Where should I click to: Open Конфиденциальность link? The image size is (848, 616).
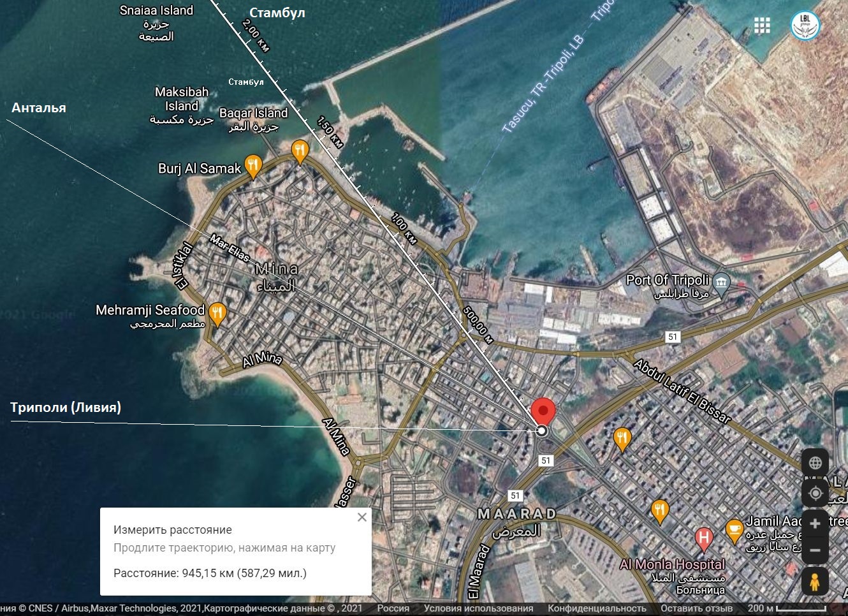pyautogui.click(x=597, y=608)
